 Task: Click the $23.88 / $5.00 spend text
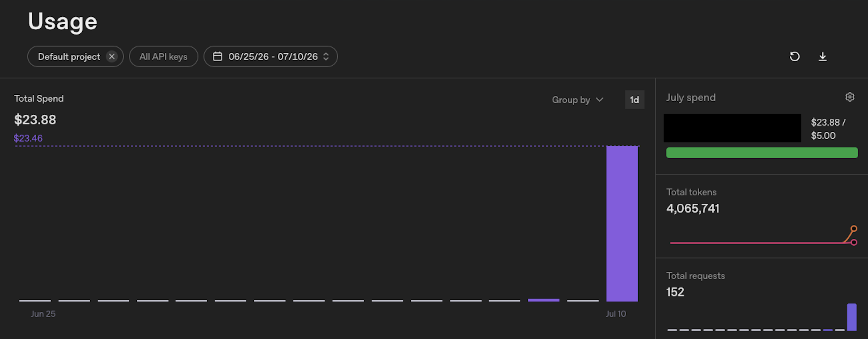(x=828, y=129)
